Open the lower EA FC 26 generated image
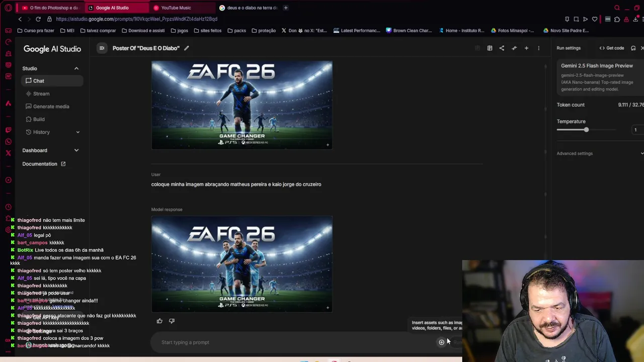644x362 pixels. [242, 264]
